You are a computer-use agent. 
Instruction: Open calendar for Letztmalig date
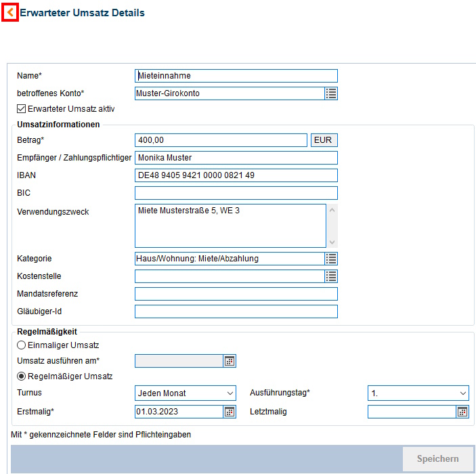[462, 412]
